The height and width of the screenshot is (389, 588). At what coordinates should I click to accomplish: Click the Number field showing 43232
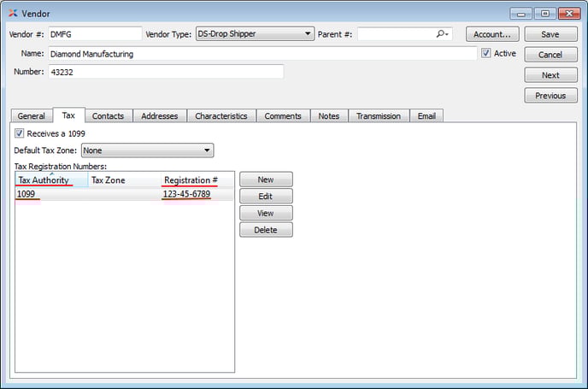(166, 72)
